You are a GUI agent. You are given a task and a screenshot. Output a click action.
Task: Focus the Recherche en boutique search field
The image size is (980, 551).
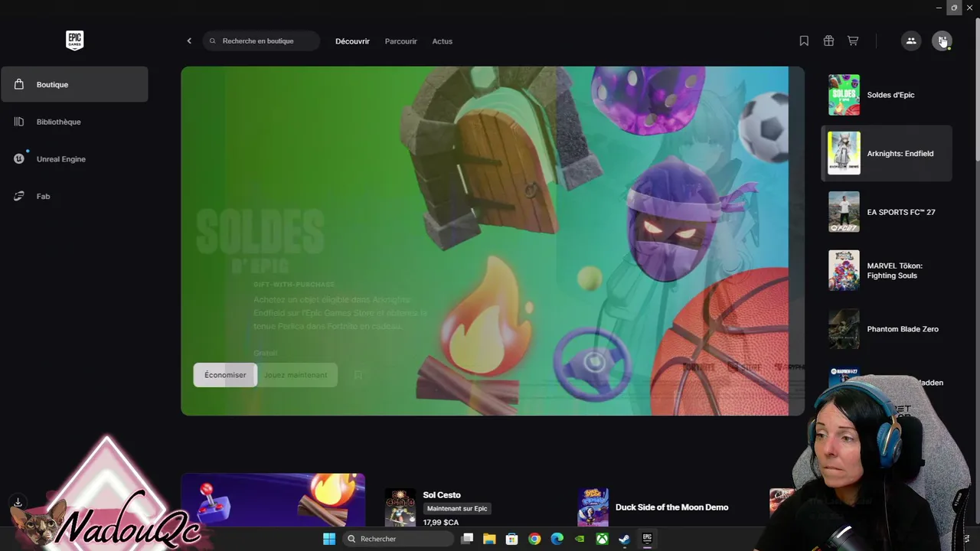261,41
